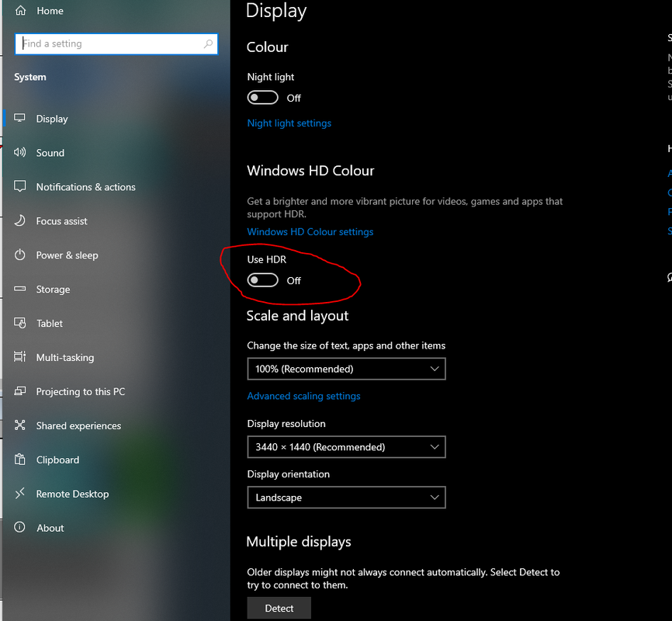672x621 pixels.
Task: Open Notifications & actions settings
Action: pyautogui.click(x=85, y=187)
